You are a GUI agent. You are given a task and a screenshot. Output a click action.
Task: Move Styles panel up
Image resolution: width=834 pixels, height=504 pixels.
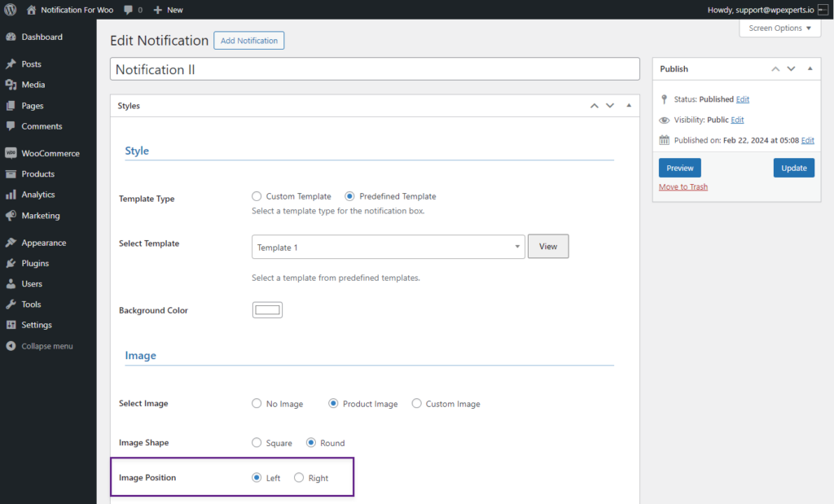[594, 106]
